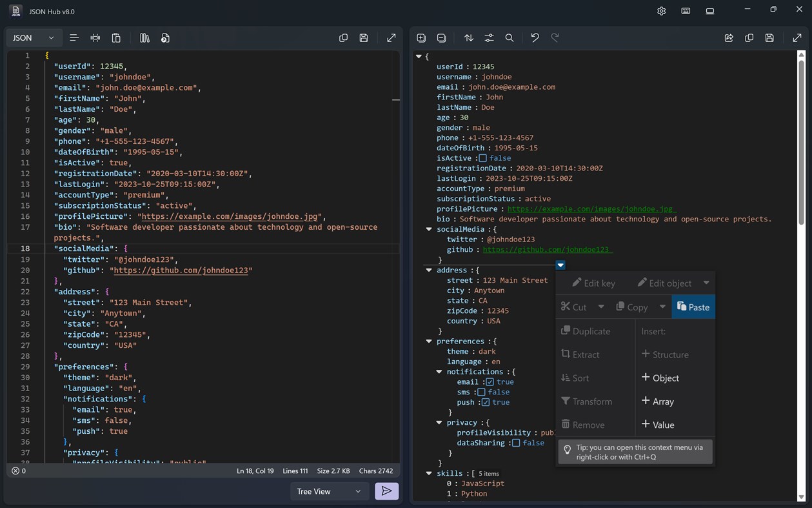This screenshot has height=508, width=812.
Task: Open the github link in tree view
Action: (x=547, y=250)
